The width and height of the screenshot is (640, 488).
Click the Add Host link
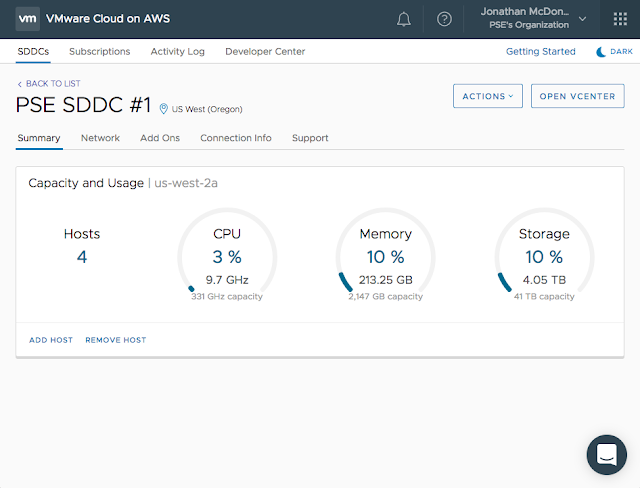tap(51, 340)
